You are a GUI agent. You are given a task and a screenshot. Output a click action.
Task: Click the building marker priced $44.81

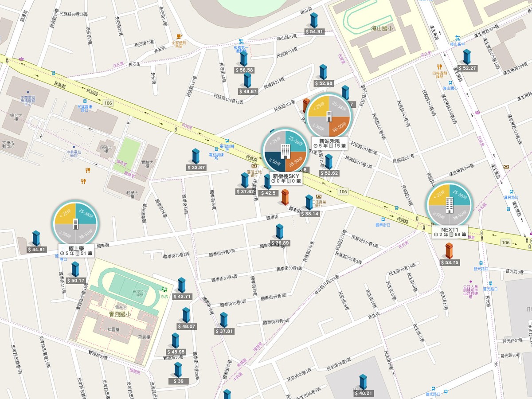(36, 238)
